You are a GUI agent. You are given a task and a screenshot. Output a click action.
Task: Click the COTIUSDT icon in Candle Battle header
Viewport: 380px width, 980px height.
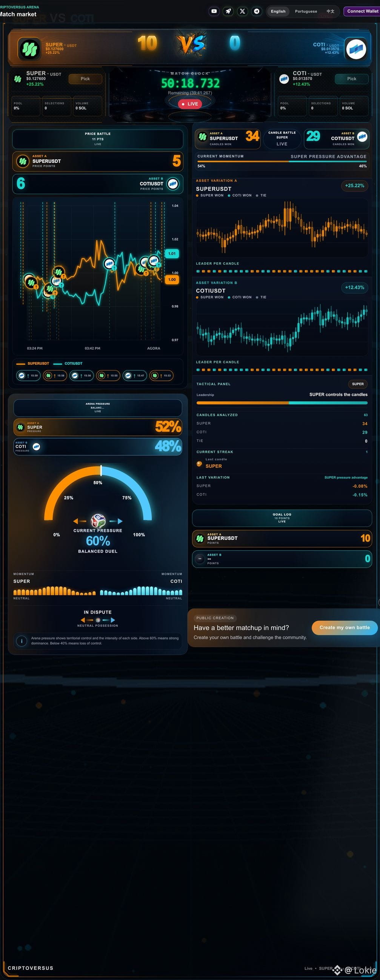pyautogui.click(x=362, y=137)
